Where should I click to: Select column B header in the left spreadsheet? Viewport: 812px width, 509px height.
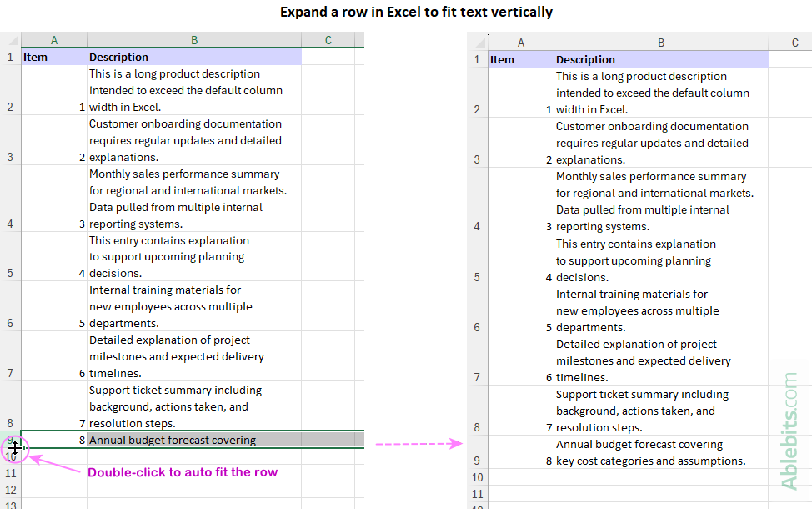pyautogui.click(x=193, y=39)
